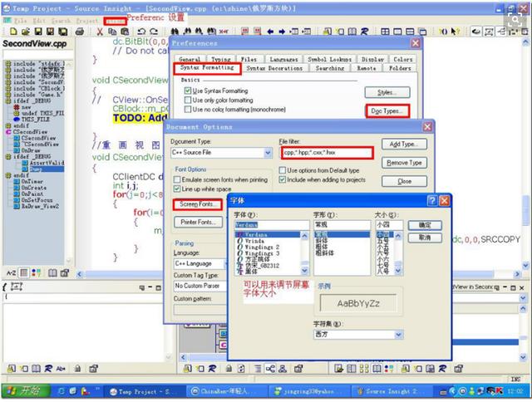Image resolution: width=532 pixels, height=402 pixels.
Task: Open the Custom Tag Type No Custom Parser field
Action: (x=199, y=286)
